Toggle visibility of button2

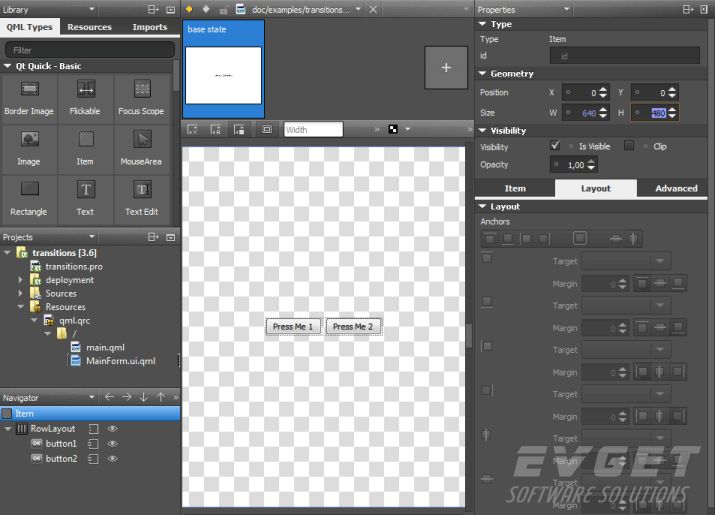pos(112,458)
